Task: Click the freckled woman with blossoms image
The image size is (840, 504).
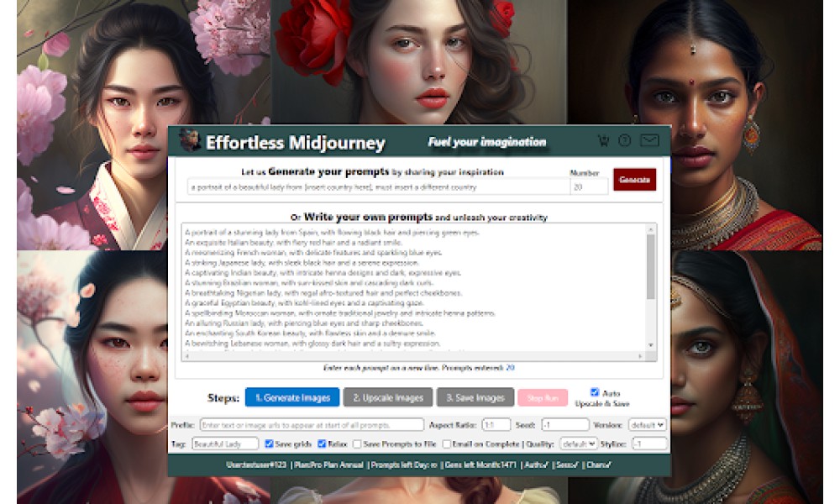Action: pyautogui.click(x=92, y=377)
